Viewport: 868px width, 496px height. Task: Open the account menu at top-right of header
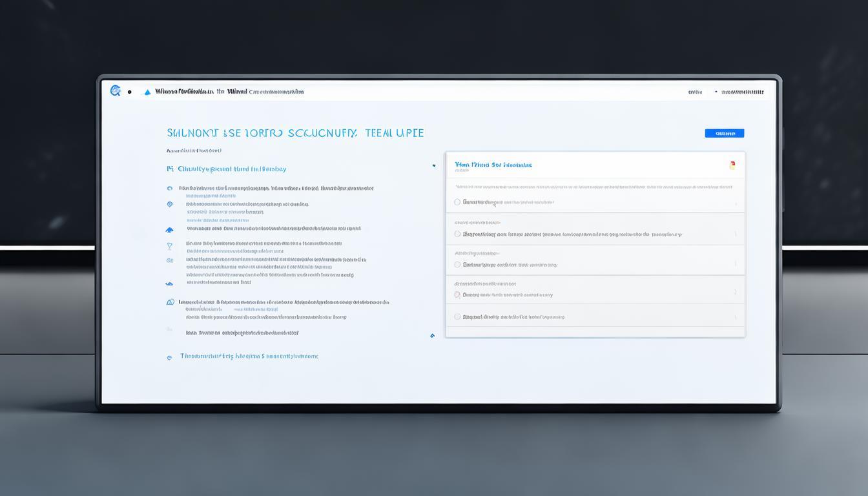742,92
